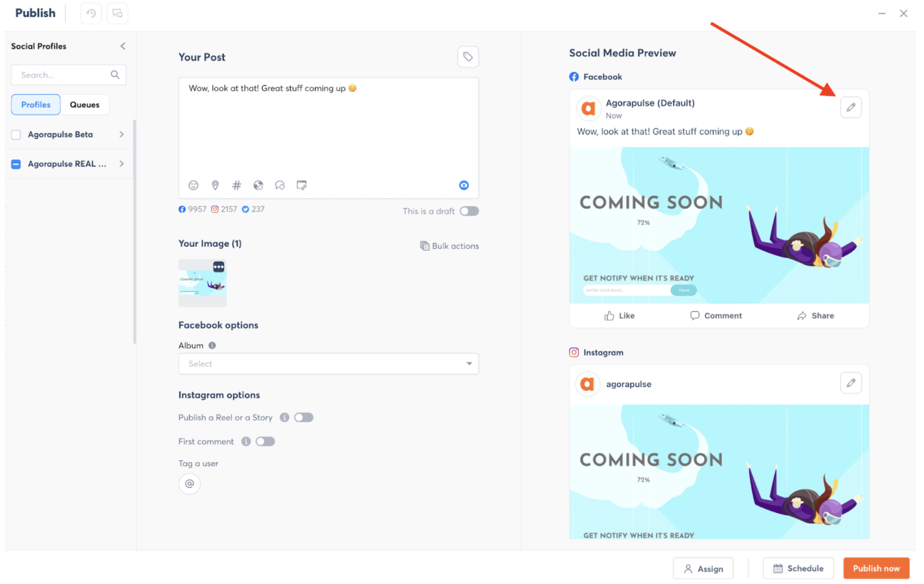Click the Tag a user @ button
The height and width of the screenshot is (584, 924).
coord(190,484)
